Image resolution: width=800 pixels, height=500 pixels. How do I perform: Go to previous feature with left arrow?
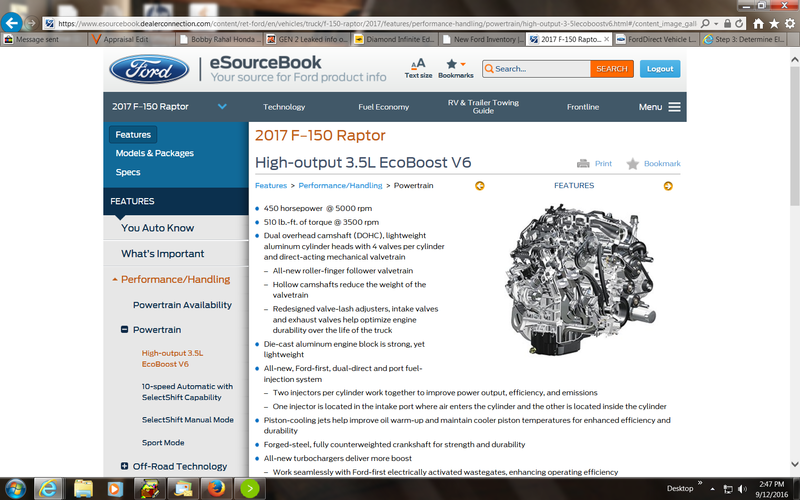[480, 186]
